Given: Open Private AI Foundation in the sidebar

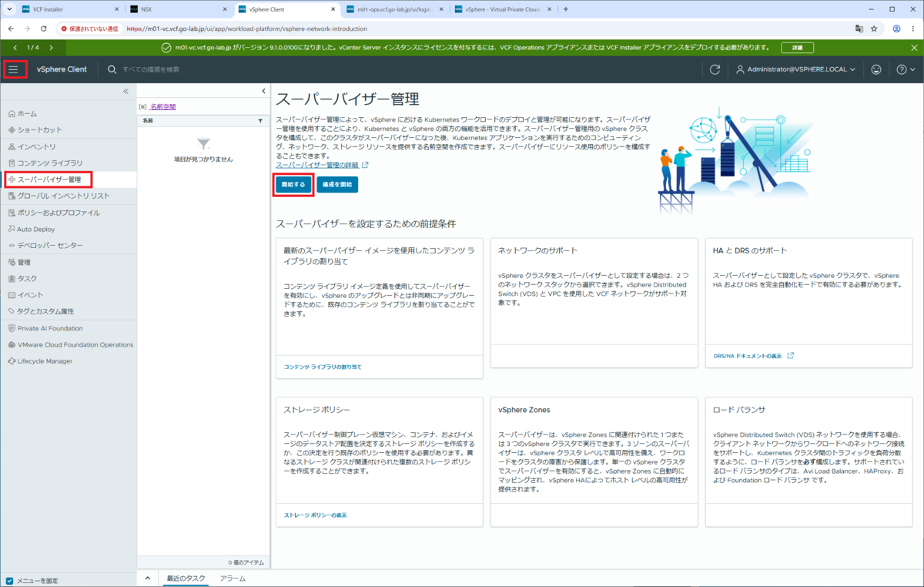Looking at the screenshot, I should point(49,328).
